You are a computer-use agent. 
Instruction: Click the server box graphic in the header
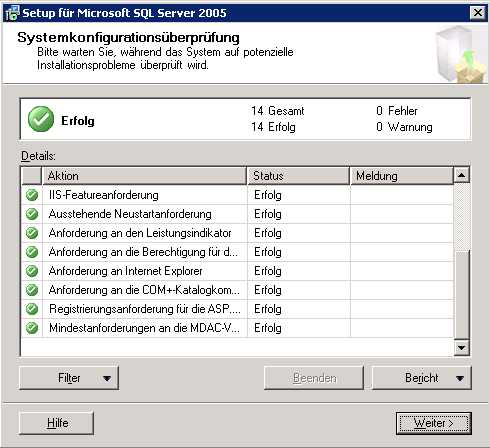pyautogui.click(x=461, y=54)
